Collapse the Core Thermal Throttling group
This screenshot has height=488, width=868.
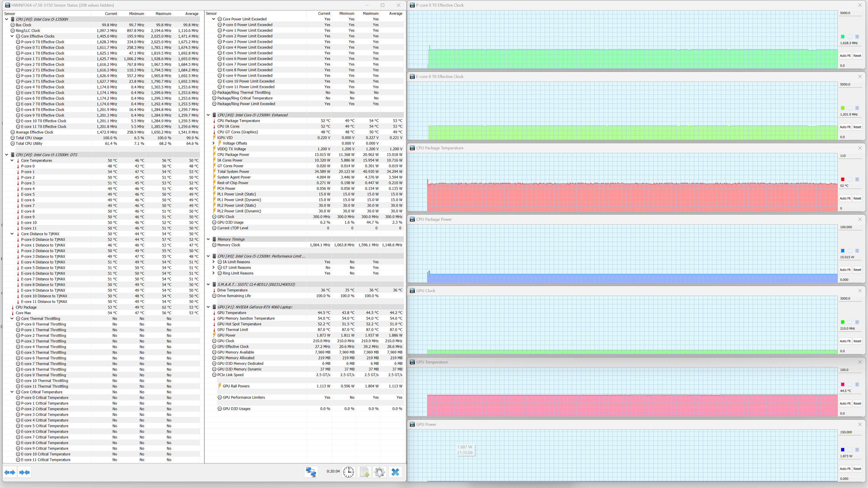12,318
